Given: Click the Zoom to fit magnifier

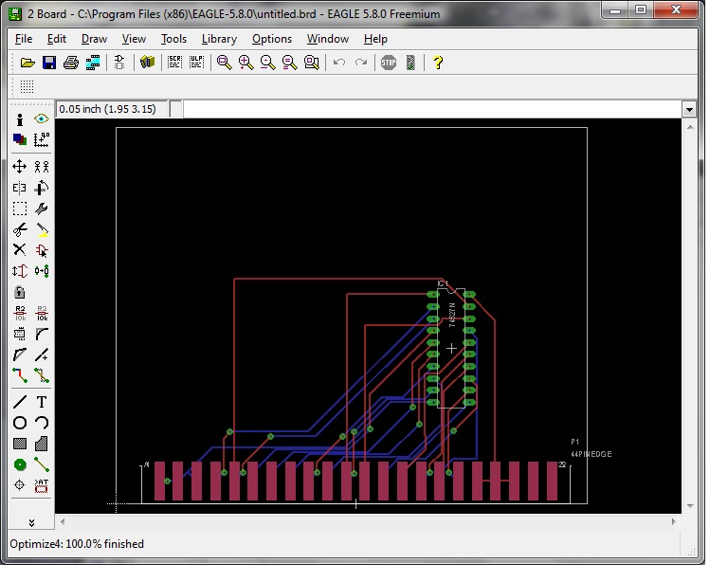Looking at the screenshot, I should tap(225, 63).
